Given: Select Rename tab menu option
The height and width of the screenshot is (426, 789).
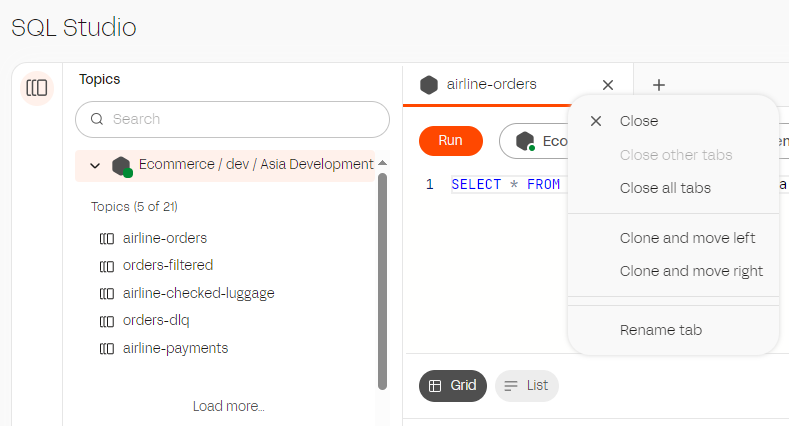Looking at the screenshot, I should click(660, 330).
